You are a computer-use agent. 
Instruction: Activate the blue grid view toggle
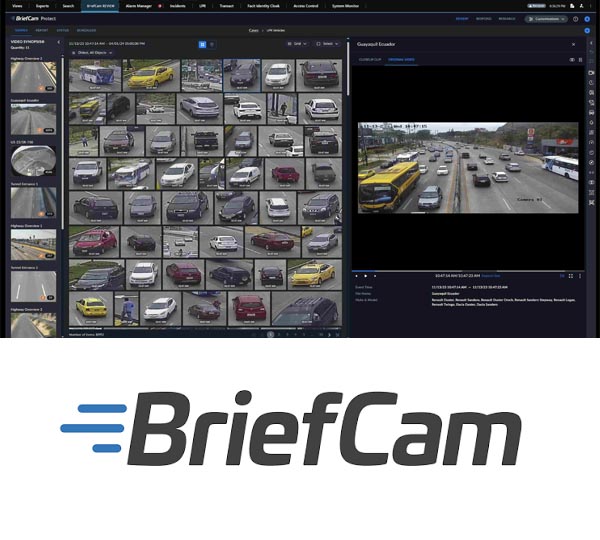pos(202,44)
